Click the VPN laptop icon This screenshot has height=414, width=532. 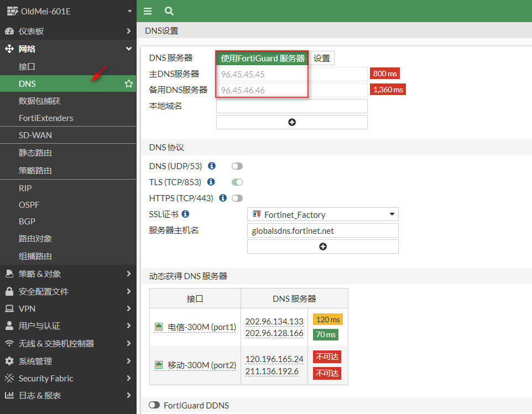(9, 308)
